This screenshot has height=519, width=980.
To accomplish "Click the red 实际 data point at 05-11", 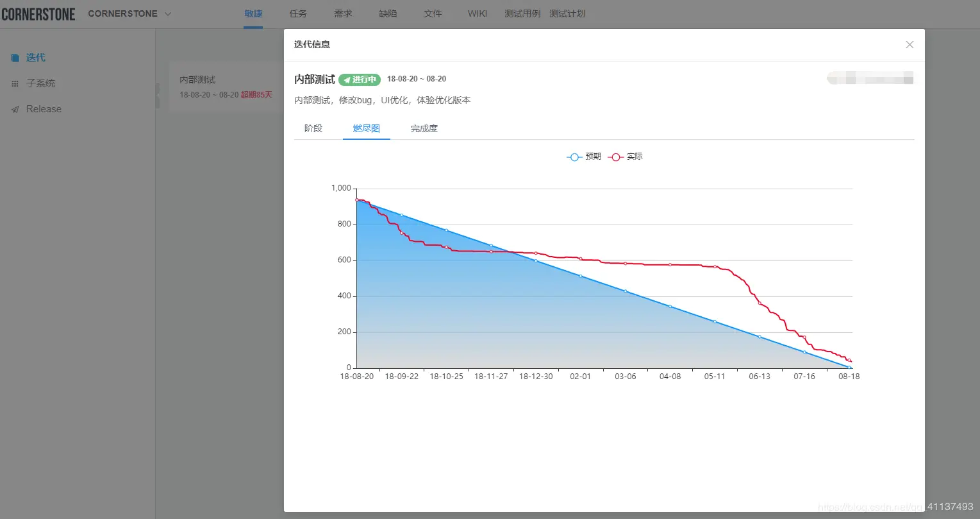I will click(x=715, y=266).
